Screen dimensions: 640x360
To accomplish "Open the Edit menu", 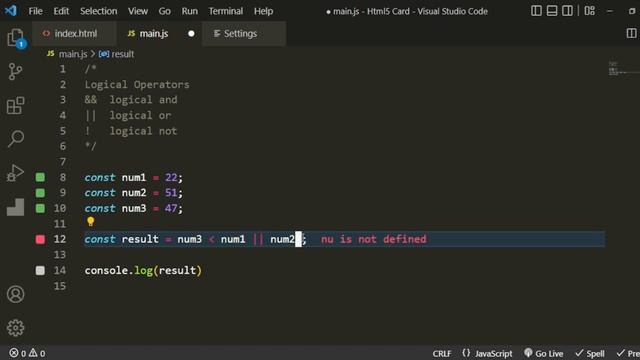I will (x=61, y=11).
